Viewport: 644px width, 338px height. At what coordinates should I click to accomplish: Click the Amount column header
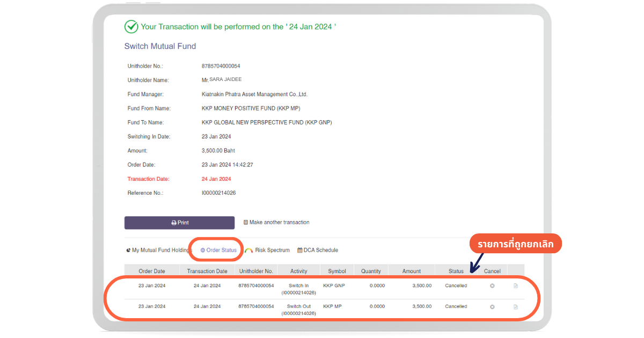click(412, 271)
